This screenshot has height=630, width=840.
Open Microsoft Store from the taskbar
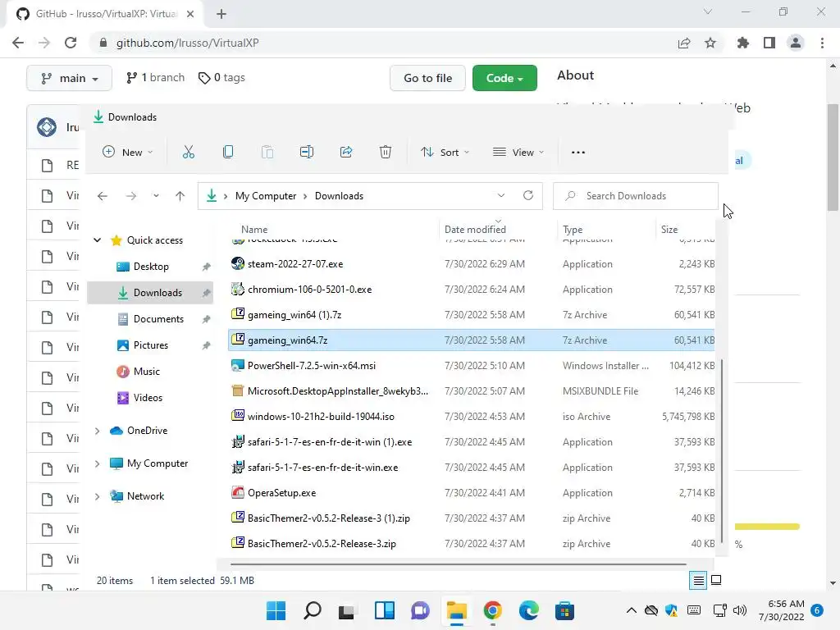tap(564, 610)
